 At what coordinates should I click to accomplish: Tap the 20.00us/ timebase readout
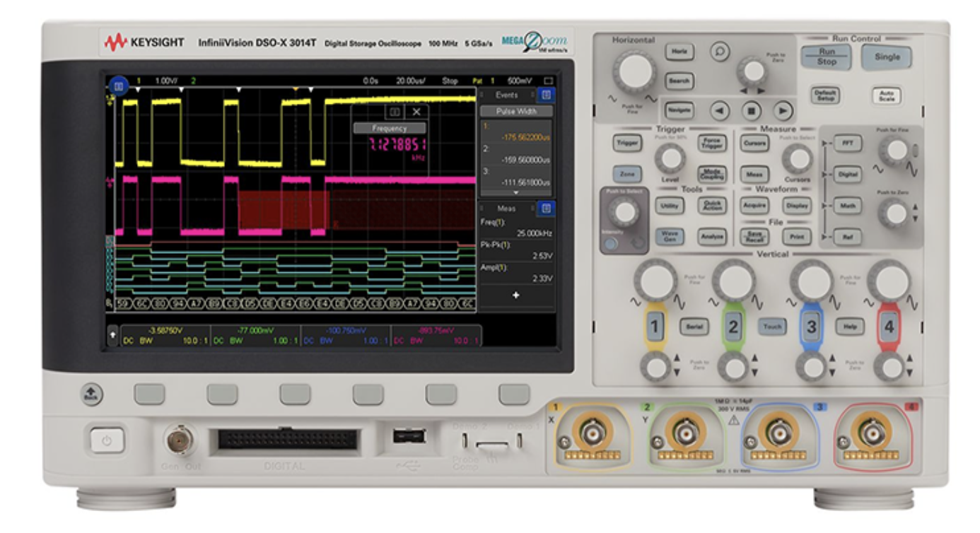pyautogui.click(x=410, y=81)
